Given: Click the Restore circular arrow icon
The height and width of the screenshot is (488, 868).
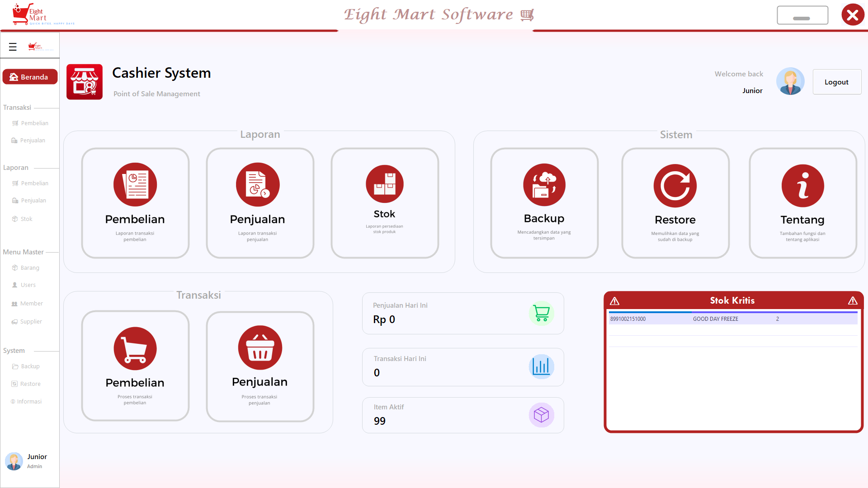Looking at the screenshot, I should click(x=675, y=186).
